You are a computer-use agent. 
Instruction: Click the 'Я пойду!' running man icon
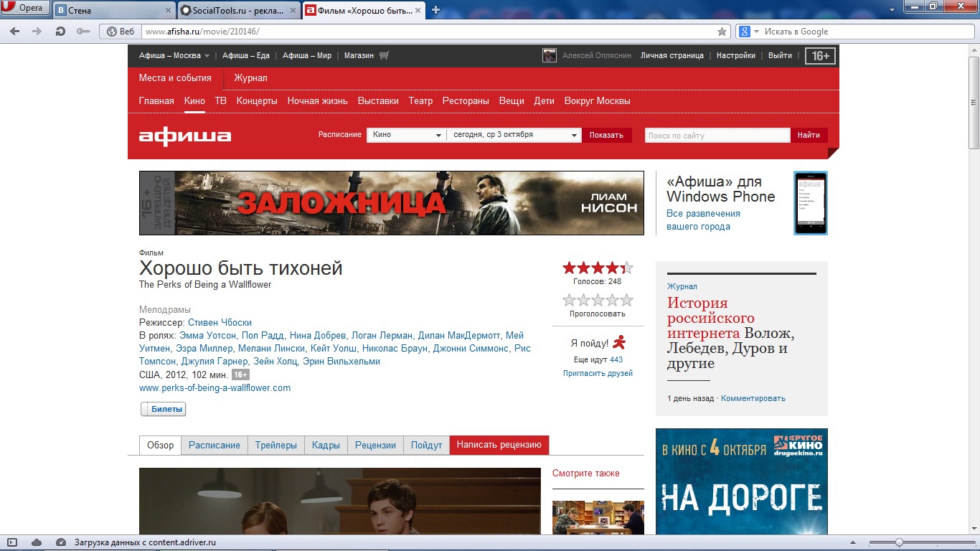click(x=618, y=342)
